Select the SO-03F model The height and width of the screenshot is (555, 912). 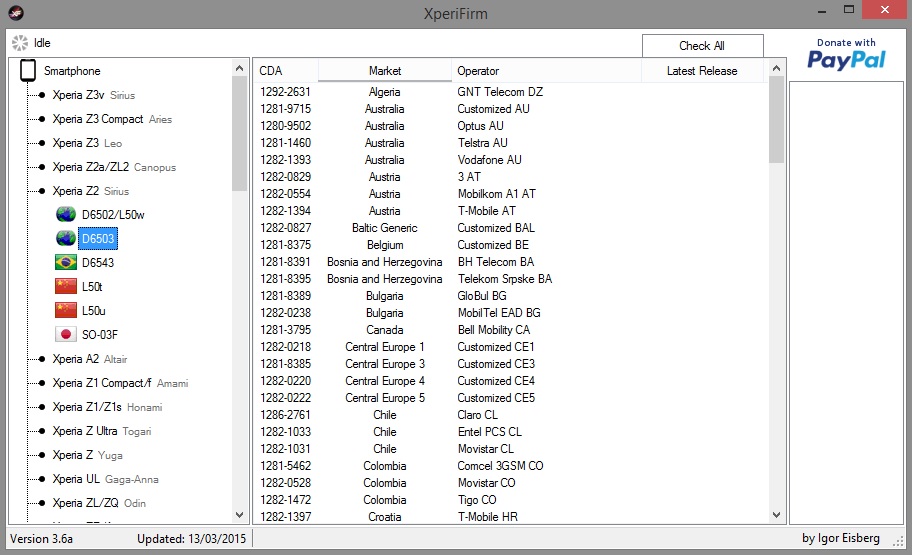click(x=99, y=335)
